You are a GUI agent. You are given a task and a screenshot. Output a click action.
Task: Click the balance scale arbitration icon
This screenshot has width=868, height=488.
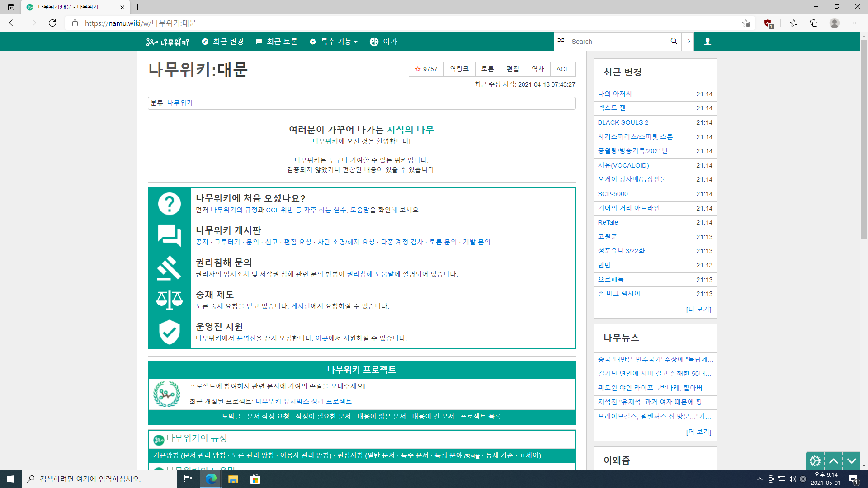tap(170, 300)
